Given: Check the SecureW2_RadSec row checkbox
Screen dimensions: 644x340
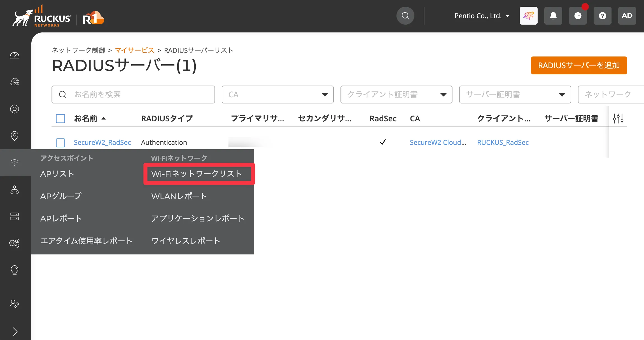Looking at the screenshot, I should tap(60, 143).
